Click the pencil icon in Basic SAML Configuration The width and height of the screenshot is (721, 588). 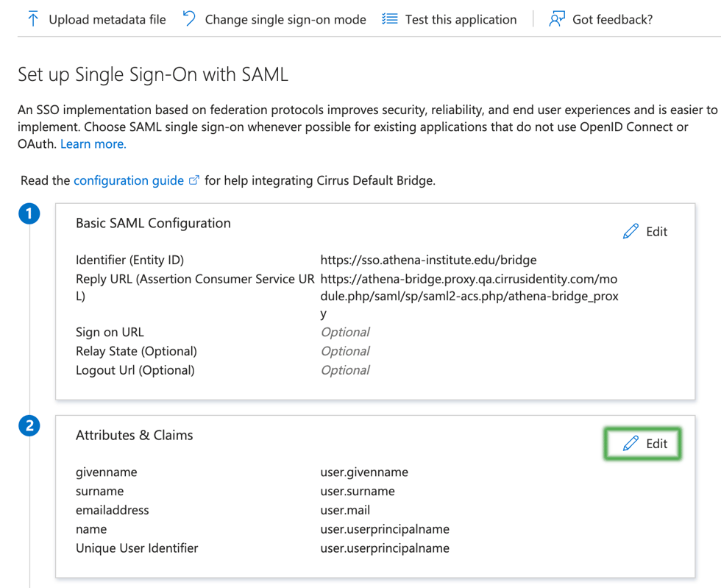point(631,232)
